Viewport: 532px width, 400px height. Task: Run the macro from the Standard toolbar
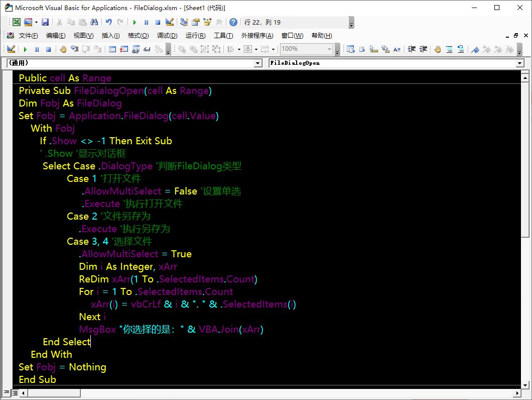tap(135, 23)
